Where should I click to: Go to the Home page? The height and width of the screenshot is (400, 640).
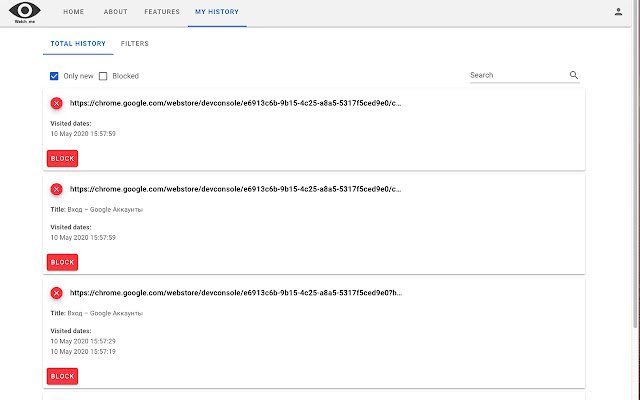[73, 12]
